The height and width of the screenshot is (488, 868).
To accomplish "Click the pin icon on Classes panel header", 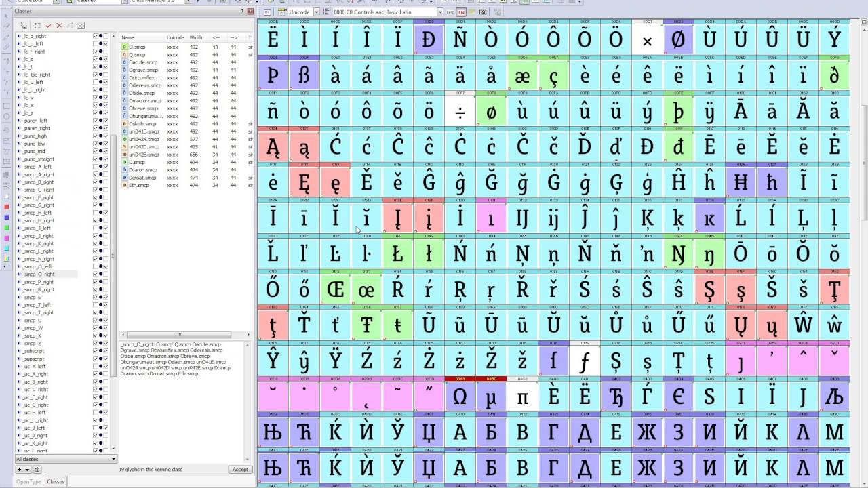I will pyautogui.click(x=242, y=12).
